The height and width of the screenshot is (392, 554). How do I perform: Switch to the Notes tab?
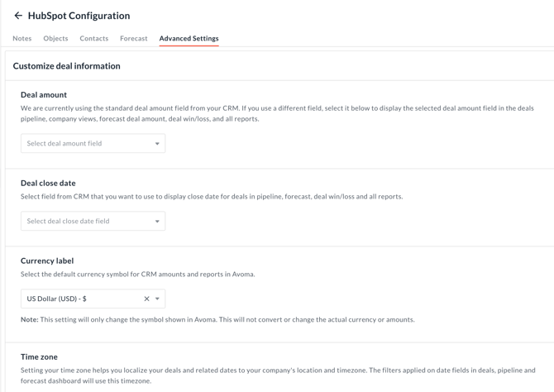point(22,38)
